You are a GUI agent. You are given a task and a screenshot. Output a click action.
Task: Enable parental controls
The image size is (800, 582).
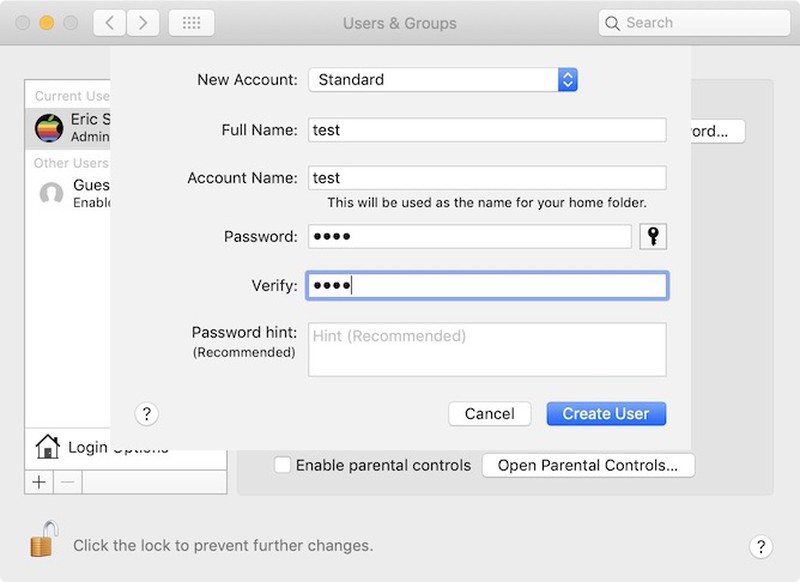click(283, 465)
